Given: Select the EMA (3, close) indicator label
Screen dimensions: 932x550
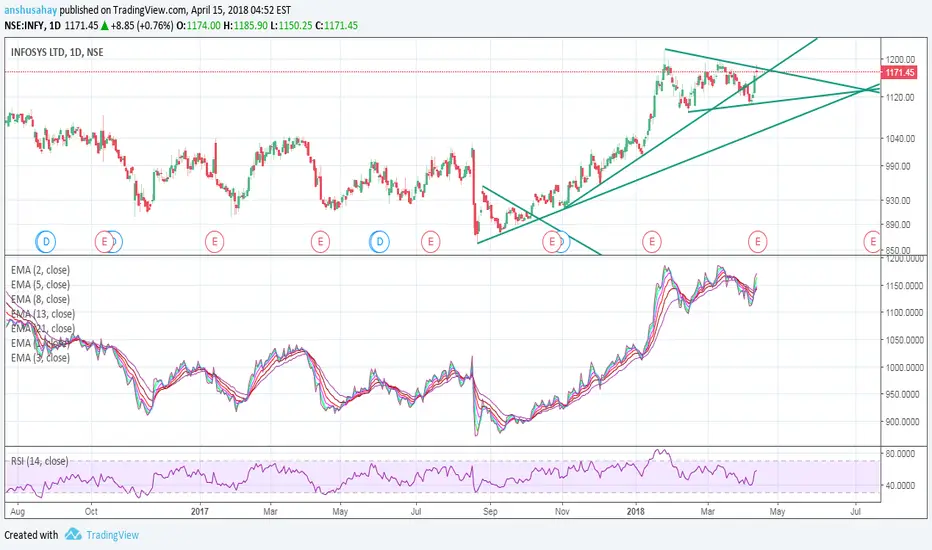Looking at the screenshot, I should click(x=40, y=358).
